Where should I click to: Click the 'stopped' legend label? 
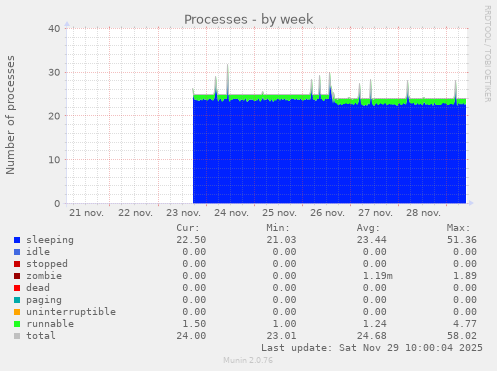point(47,264)
